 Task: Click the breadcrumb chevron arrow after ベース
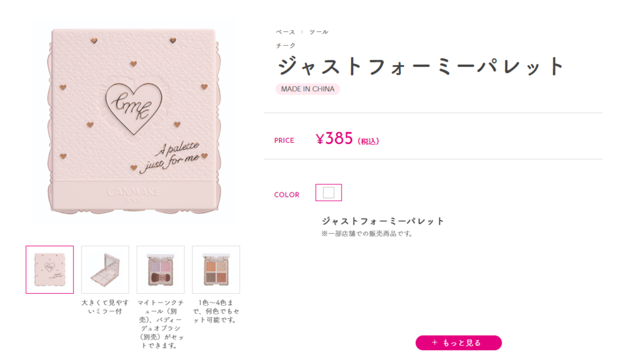click(x=302, y=32)
